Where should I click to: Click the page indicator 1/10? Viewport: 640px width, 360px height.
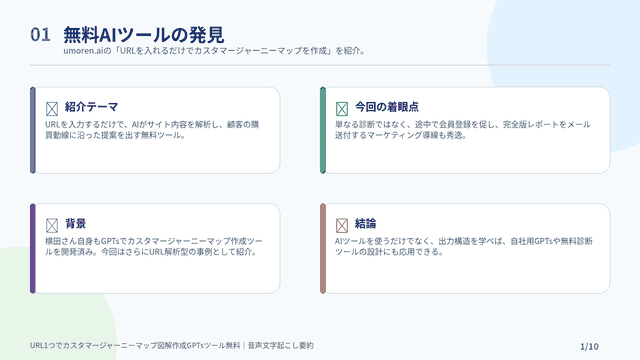point(589,347)
